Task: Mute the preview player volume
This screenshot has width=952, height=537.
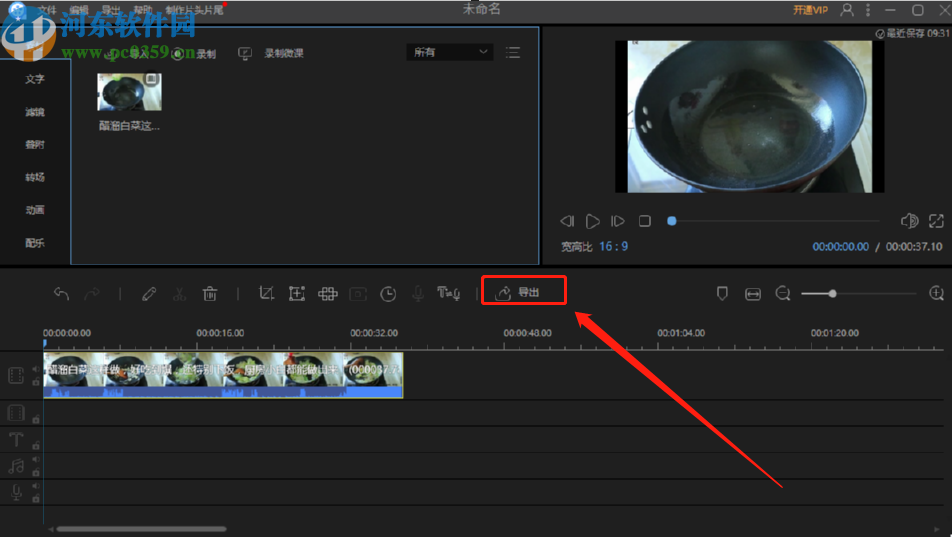Action: click(x=909, y=220)
